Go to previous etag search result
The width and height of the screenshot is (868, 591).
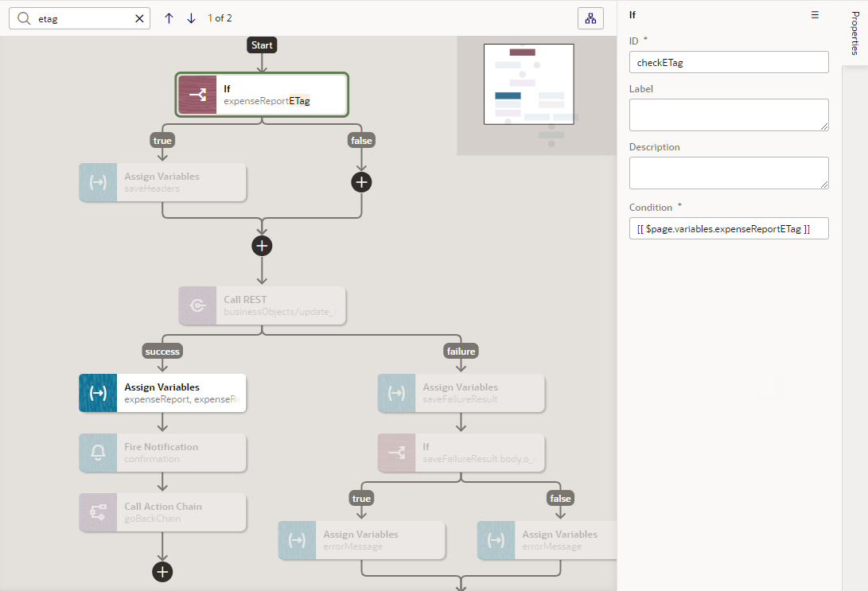coord(169,17)
